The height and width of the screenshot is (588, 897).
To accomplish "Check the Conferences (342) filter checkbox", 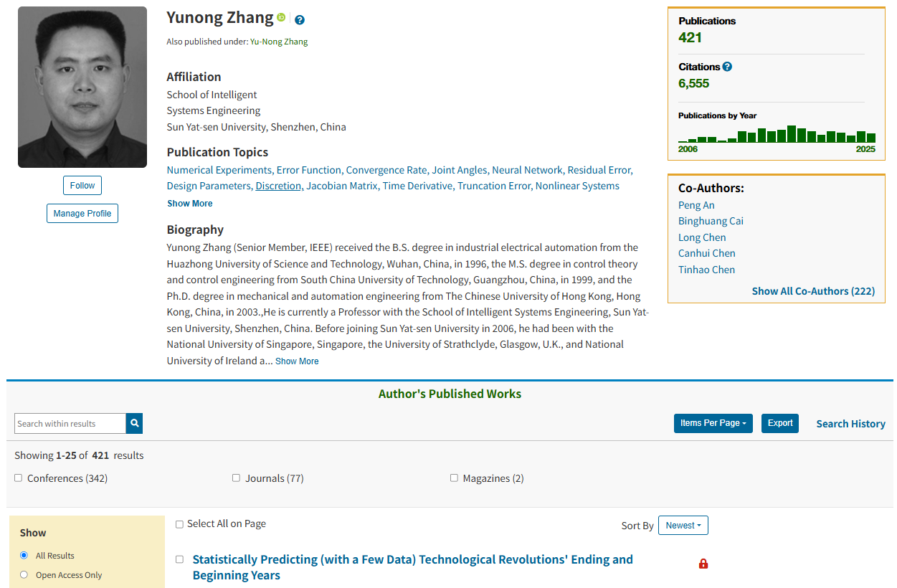I will click(18, 478).
